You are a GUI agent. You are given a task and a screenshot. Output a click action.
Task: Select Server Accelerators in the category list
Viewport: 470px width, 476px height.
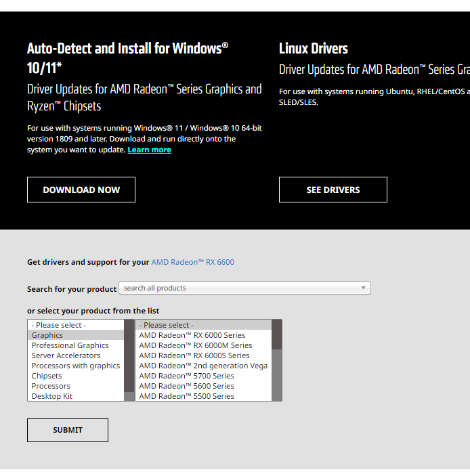(76, 355)
